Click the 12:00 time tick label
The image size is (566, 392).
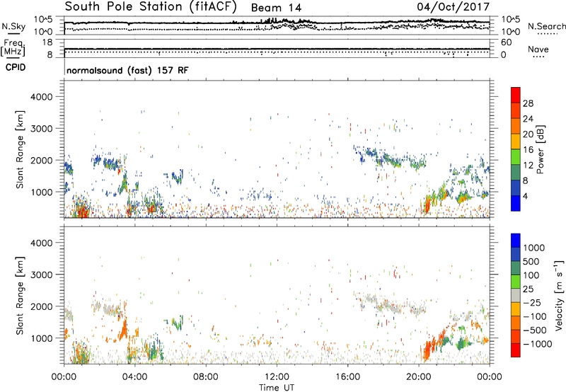(277, 377)
